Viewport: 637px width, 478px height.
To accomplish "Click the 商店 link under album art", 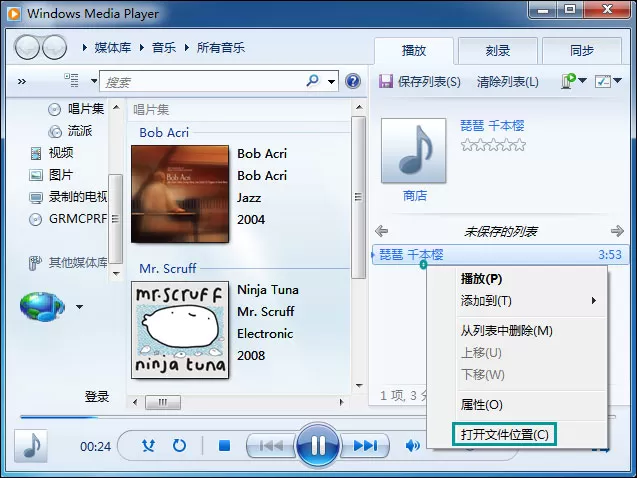I will coord(415,195).
